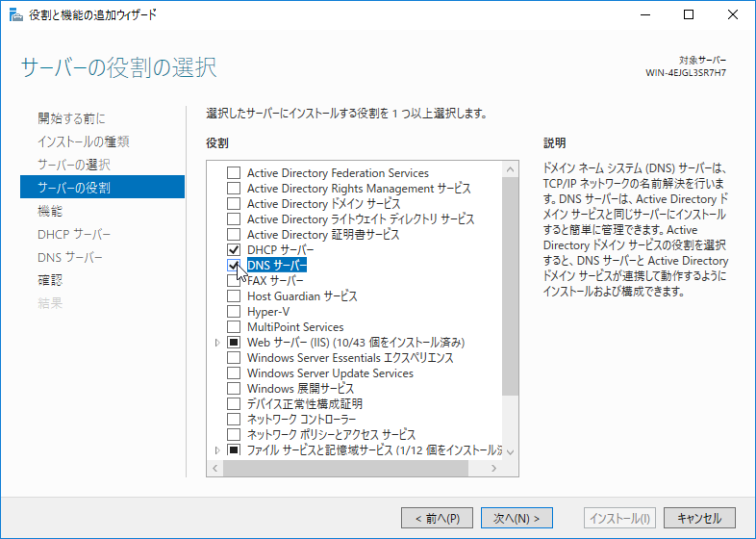Check Windows 展開サービス checkbox
The width and height of the screenshot is (756, 539).
(x=234, y=389)
